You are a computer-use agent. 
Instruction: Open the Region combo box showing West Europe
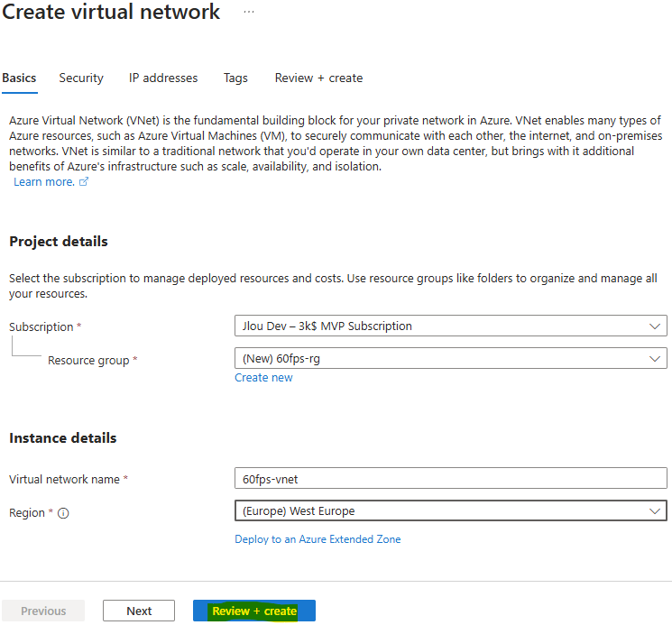click(x=451, y=510)
